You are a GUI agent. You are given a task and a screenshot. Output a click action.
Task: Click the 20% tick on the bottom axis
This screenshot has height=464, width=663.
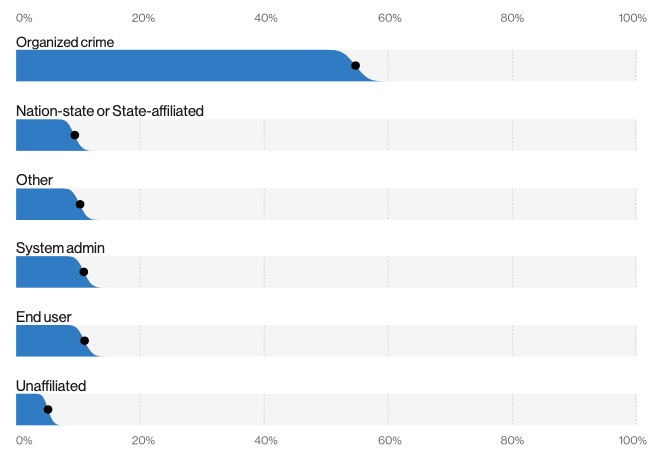pyautogui.click(x=143, y=440)
